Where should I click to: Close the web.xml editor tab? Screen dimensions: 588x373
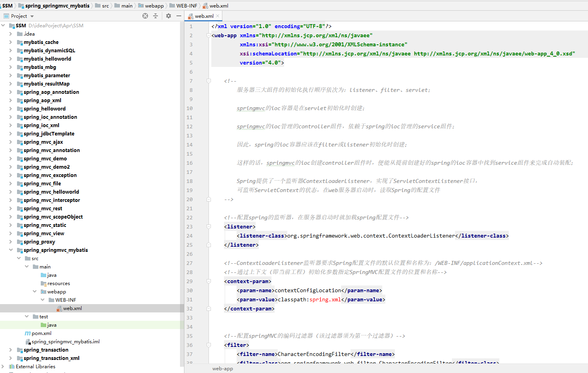(218, 16)
